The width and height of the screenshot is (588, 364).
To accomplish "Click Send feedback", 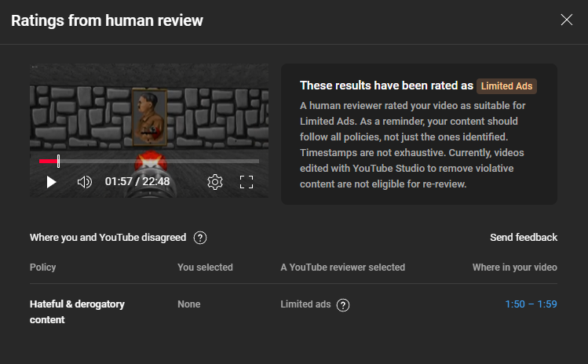I will point(524,237).
